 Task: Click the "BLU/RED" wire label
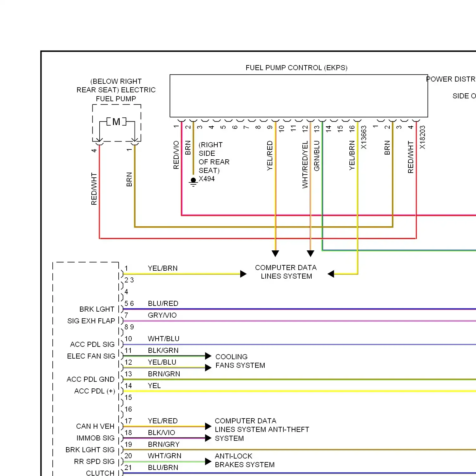(x=163, y=303)
